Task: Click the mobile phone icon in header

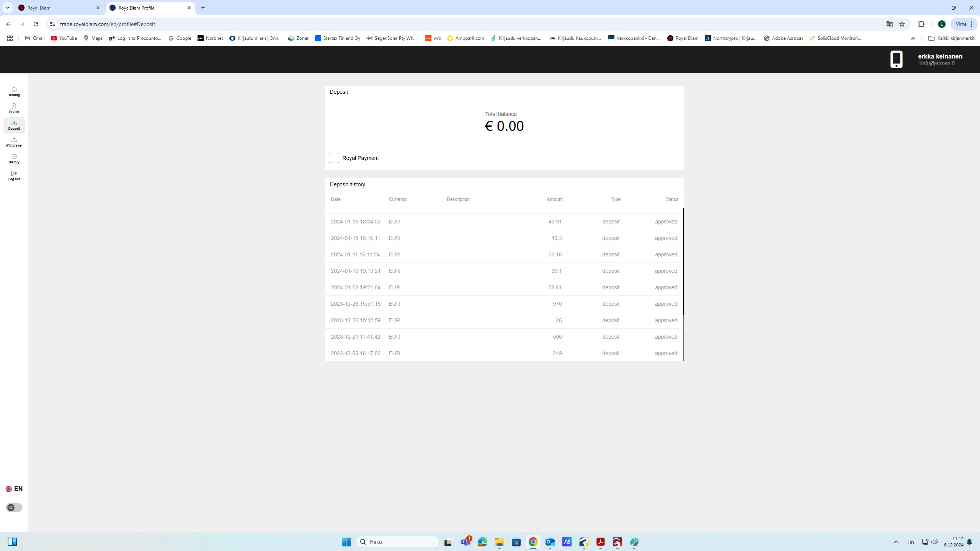Action: point(896,59)
